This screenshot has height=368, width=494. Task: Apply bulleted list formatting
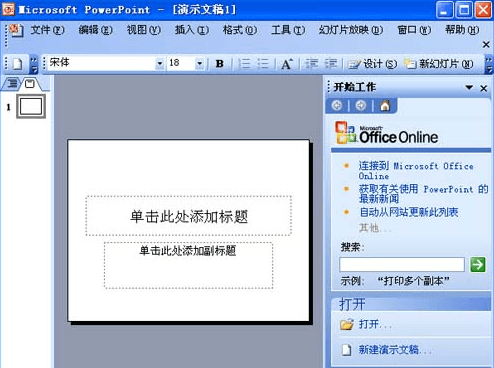pyautogui.click(x=263, y=63)
